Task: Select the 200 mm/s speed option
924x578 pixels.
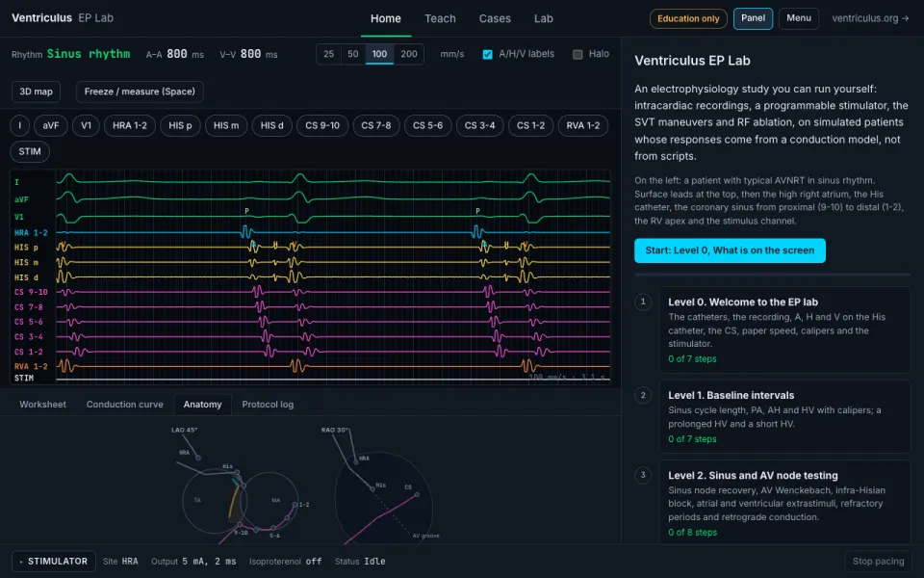Action: 409,54
